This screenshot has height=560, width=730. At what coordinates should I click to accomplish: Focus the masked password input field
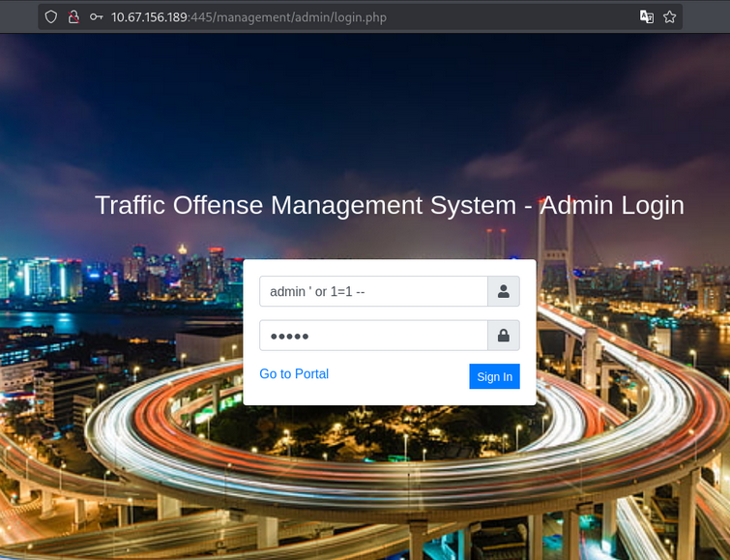pos(373,336)
